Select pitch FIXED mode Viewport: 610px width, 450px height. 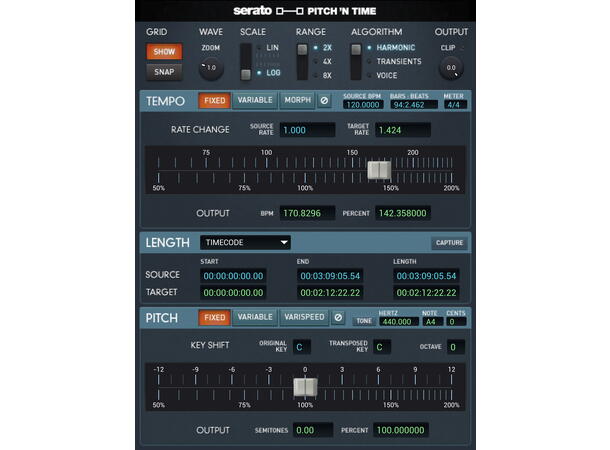[x=214, y=317]
